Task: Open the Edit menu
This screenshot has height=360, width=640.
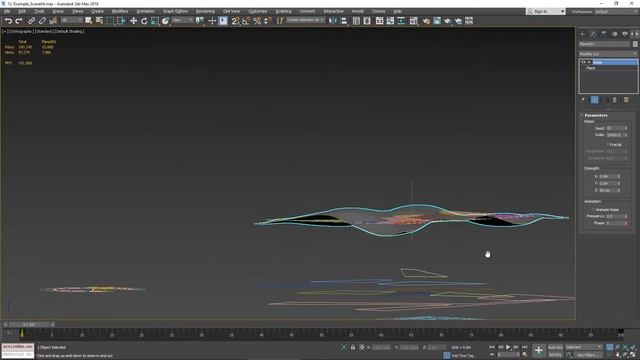Action: click(x=22, y=11)
